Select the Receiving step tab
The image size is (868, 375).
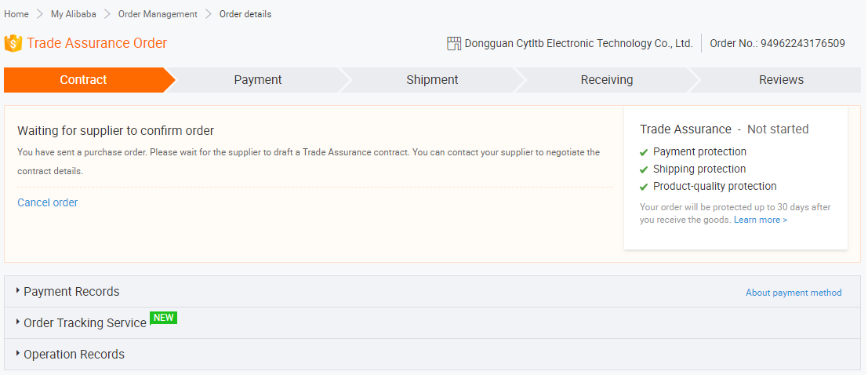click(x=607, y=80)
